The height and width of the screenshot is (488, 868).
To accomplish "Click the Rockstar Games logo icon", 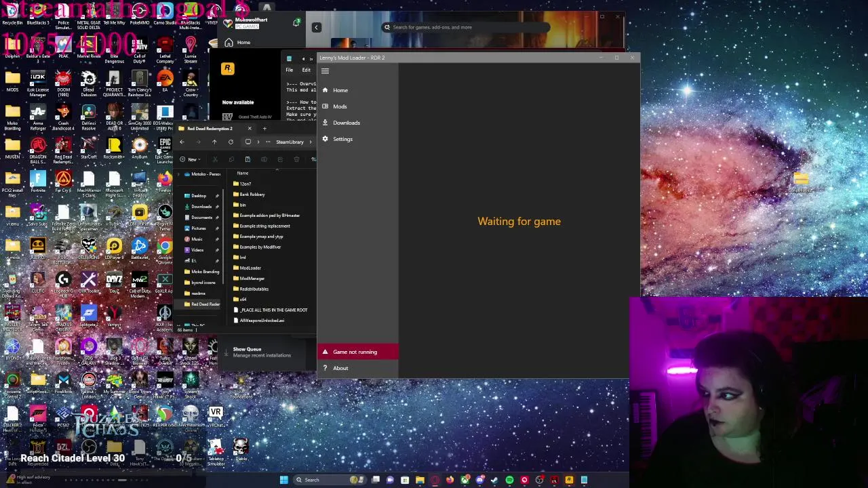I will pyautogui.click(x=228, y=68).
